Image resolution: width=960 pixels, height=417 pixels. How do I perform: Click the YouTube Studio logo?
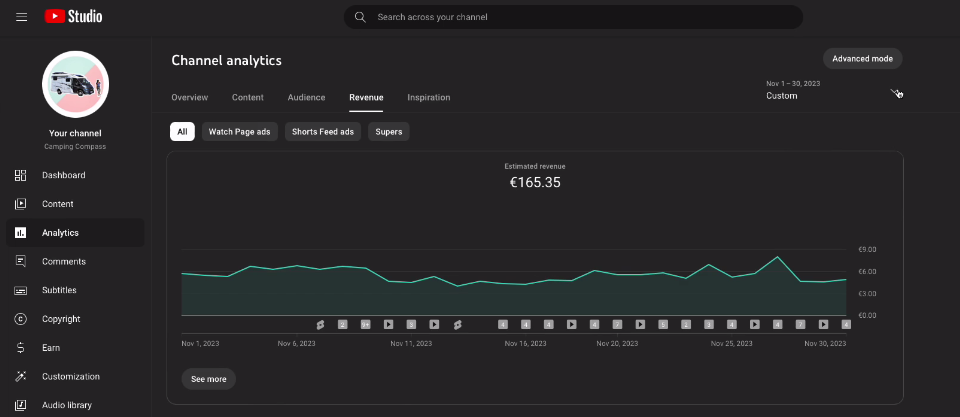point(73,17)
